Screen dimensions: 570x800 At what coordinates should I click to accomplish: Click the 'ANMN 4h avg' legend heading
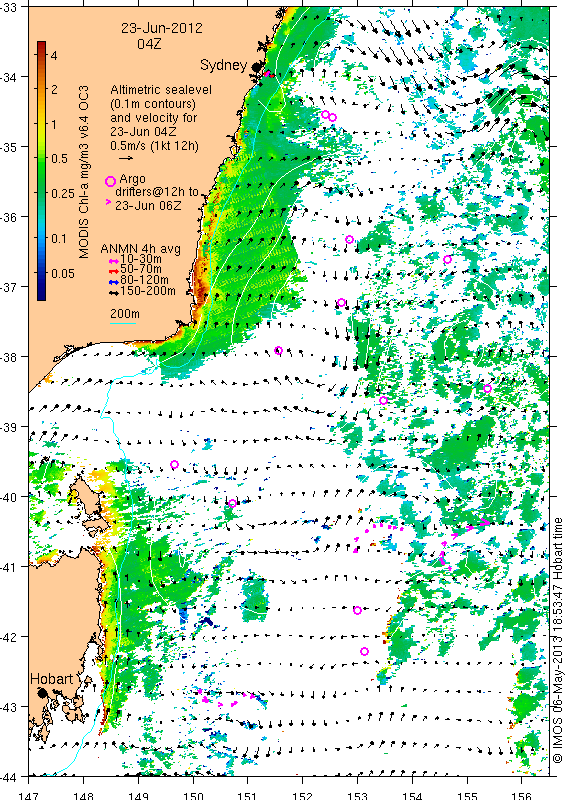(140, 249)
